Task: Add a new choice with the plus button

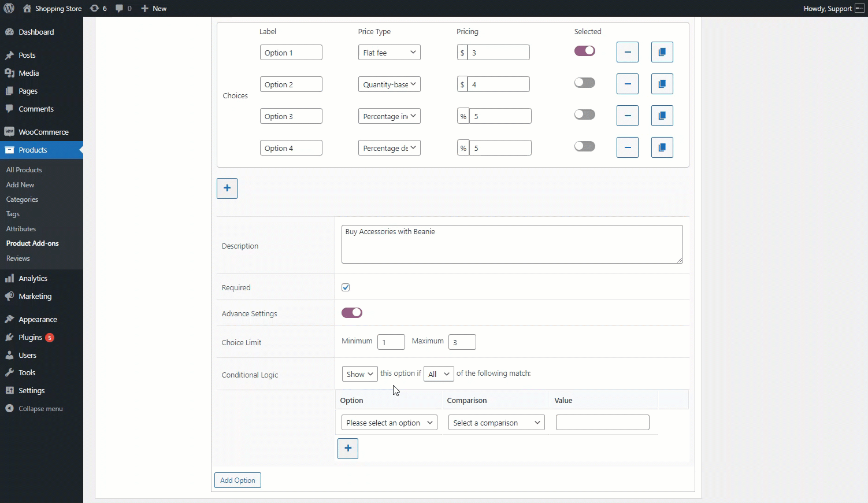Action: point(227,188)
